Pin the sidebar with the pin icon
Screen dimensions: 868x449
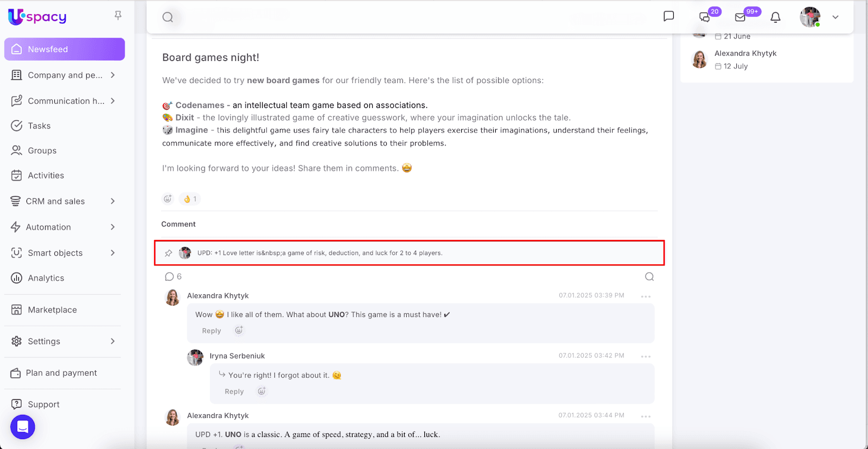tap(118, 16)
